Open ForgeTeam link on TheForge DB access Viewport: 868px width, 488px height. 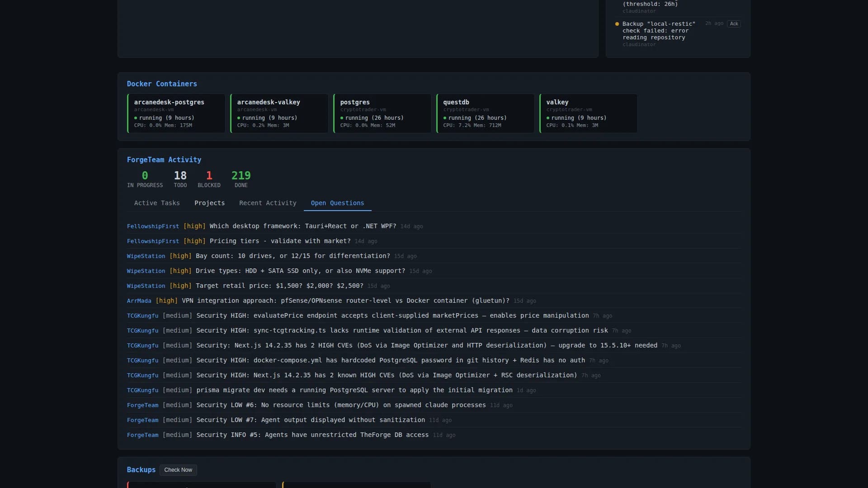(142, 435)
